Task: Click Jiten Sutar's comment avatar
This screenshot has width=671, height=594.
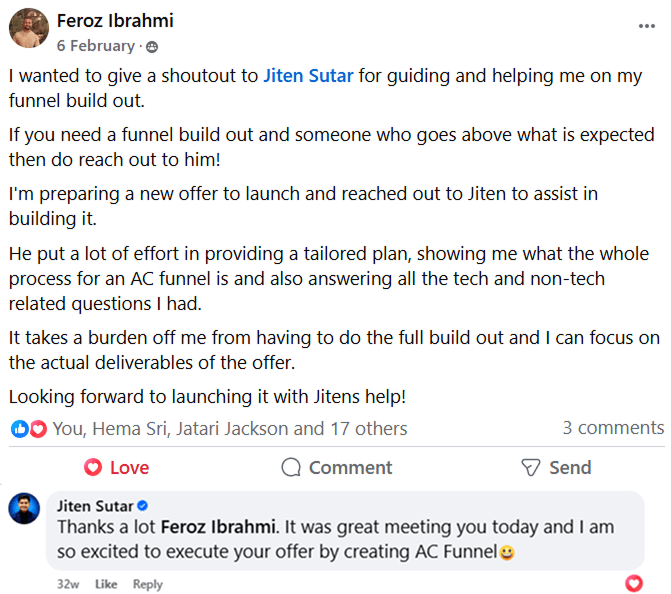Action: click(x=24, y=509)
